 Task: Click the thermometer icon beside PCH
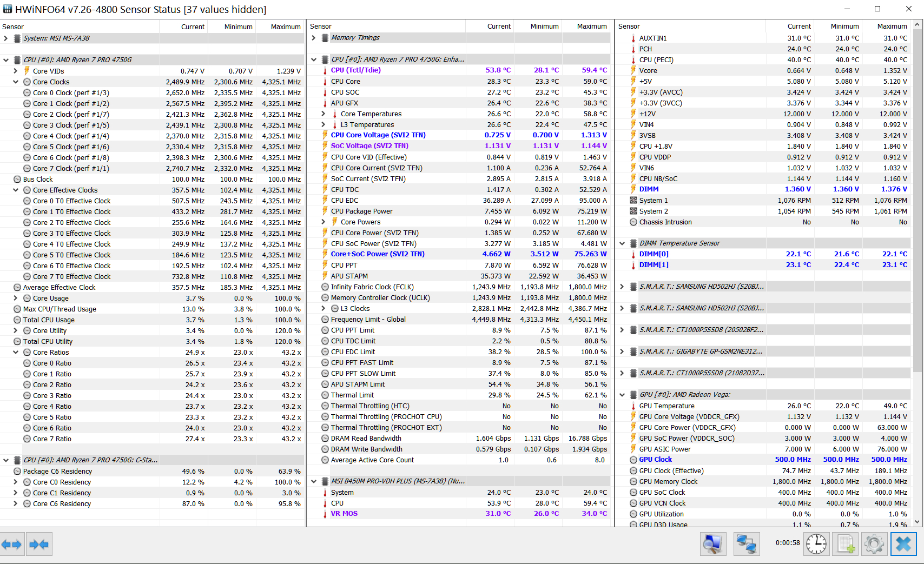click(633, 49)
